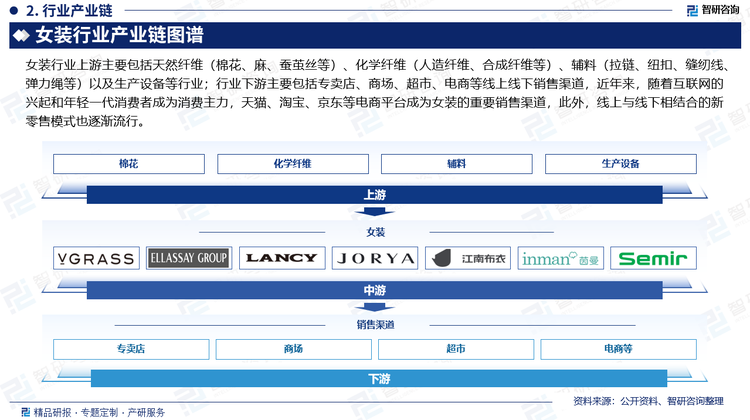
Task: Select the 生产设备 upstream box
Action: [x=621, y=164]
